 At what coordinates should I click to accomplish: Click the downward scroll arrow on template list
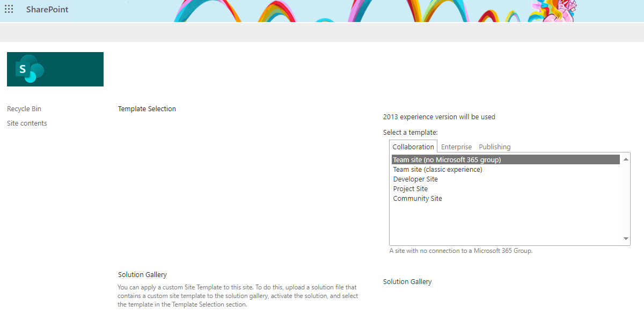coord(626,238)
